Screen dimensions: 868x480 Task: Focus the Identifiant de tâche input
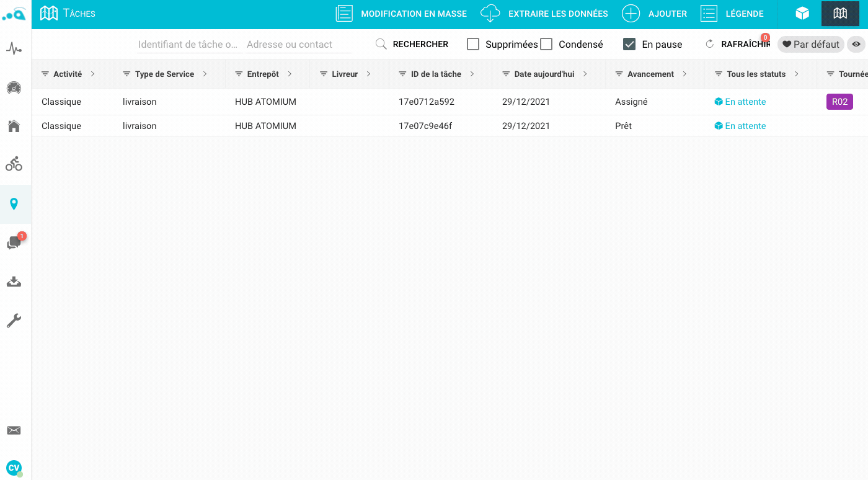click(189, 44)
